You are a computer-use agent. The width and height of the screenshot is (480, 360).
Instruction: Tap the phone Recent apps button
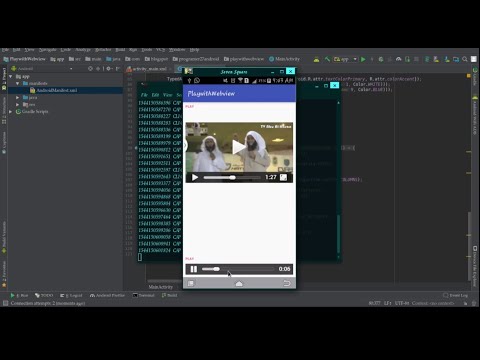click(190, 284)
